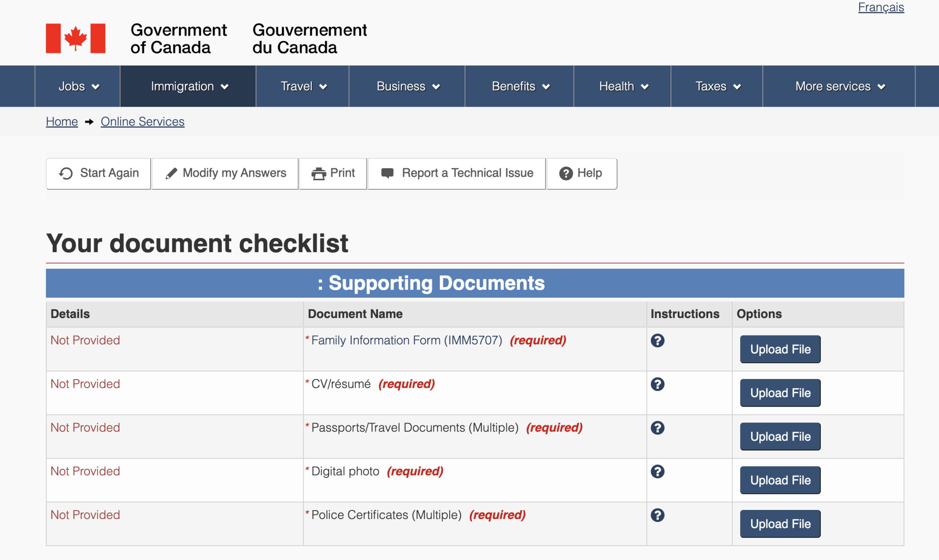Switch language to Français
Image resolution: width=939 pixels, height=560 pixels.
click(x=881, y=7)
